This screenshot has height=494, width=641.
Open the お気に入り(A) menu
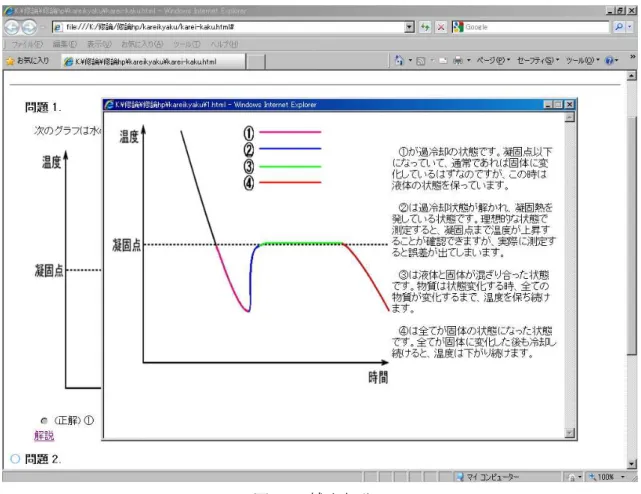(x=142, y=44)
